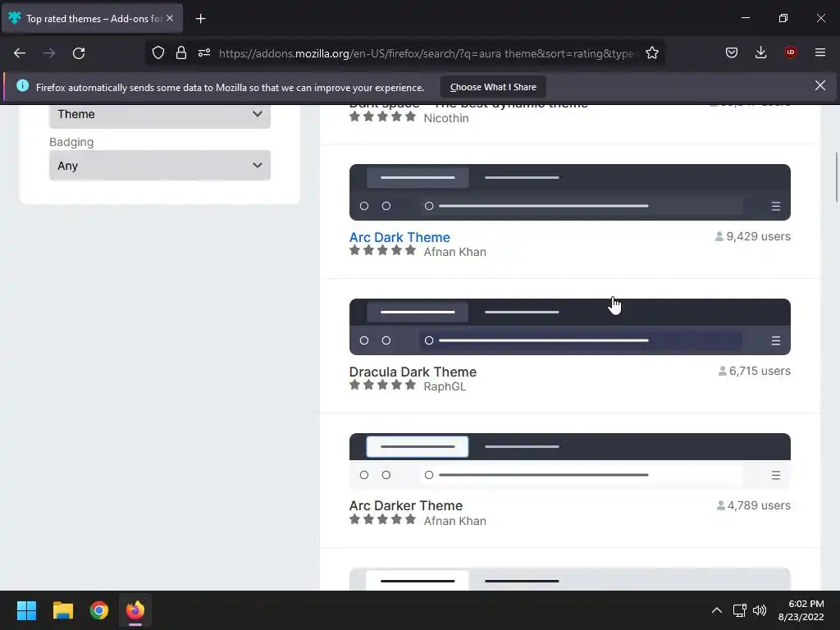This screenshot has height=630, width=840.
Task: Click the forward navigation arrow
Action: pos(49,53)
